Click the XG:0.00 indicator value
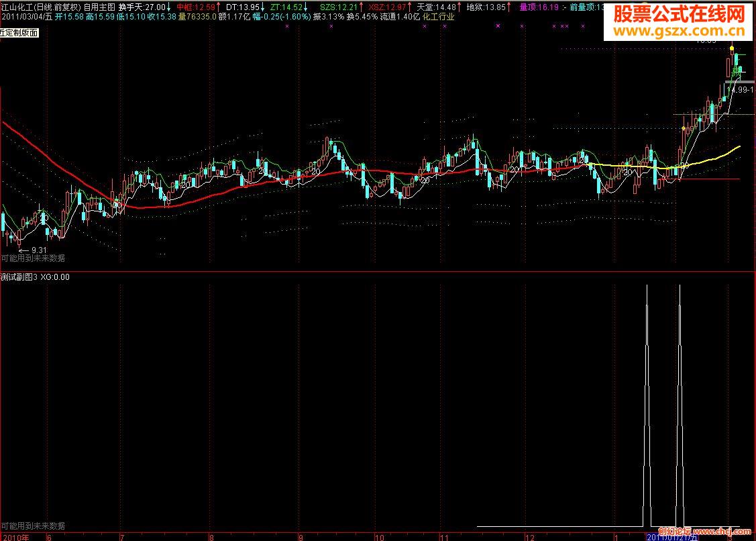 tap(55, 277)
